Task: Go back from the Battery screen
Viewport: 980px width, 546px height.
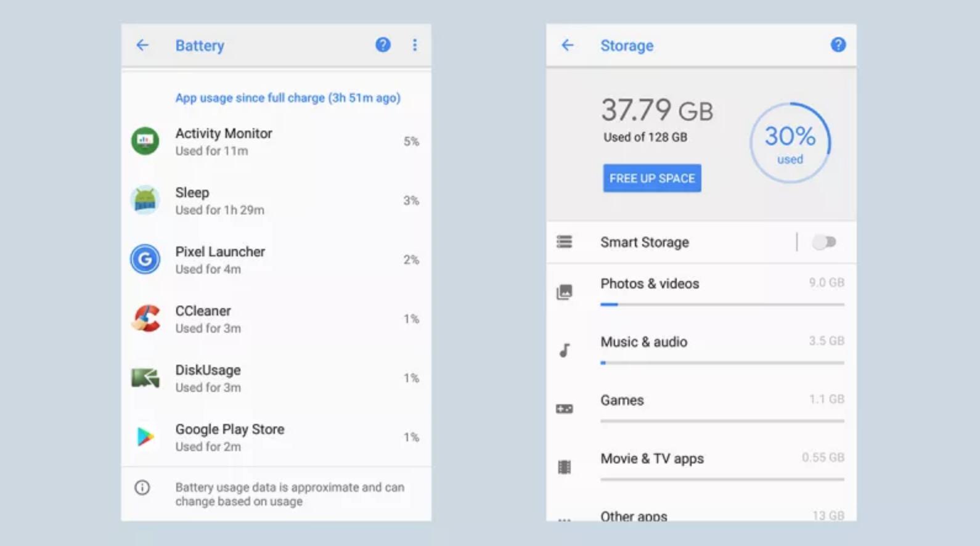Action: point(142,45)
